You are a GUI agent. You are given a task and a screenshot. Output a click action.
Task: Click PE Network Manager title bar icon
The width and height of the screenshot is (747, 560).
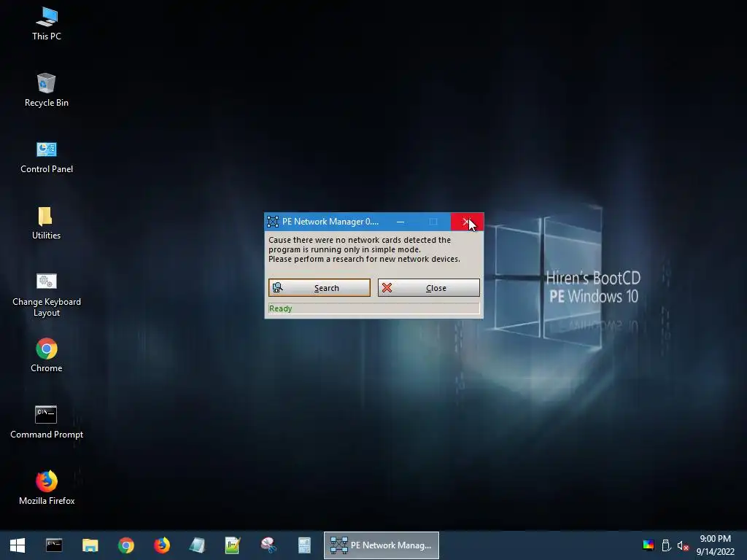point(273,222)
